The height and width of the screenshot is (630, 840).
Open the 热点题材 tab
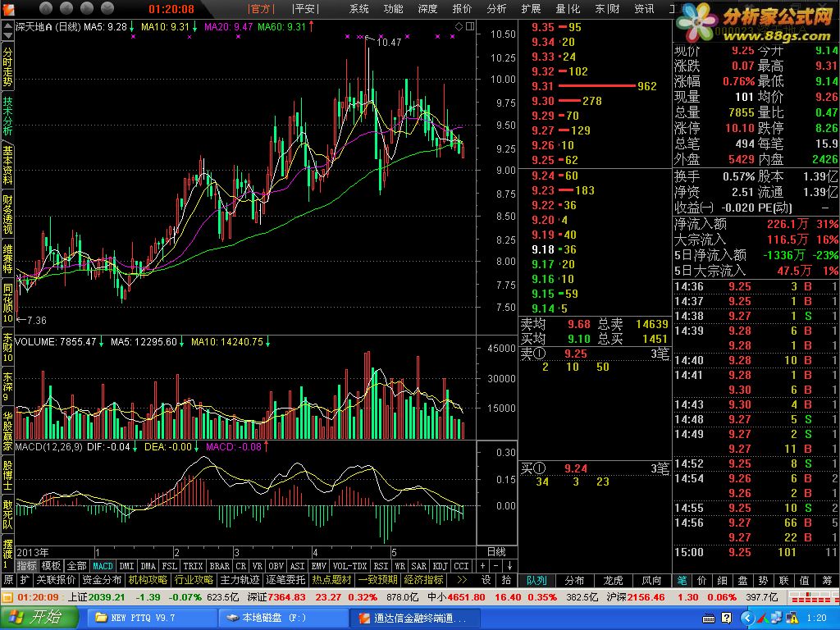pos(332,580)
